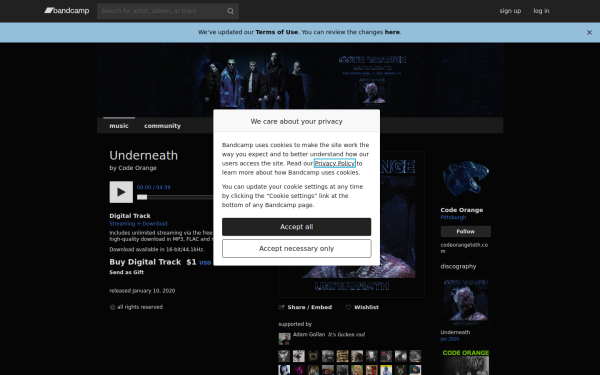Screen dimensions: 600x375
Task: Switch to the community tab
Action: [162, 126]
